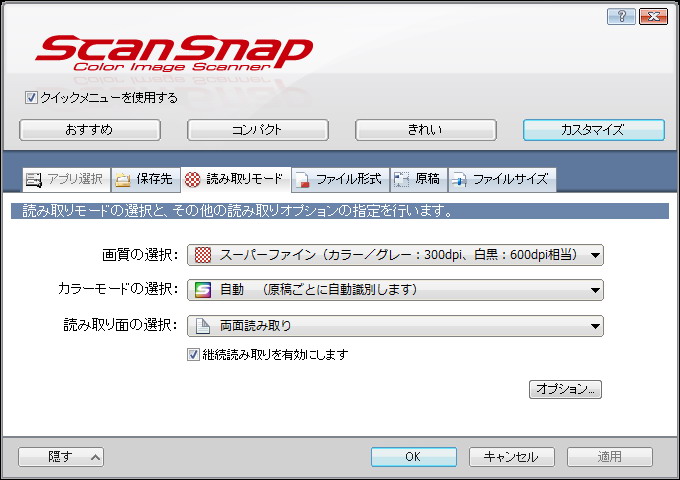Toggle 継続読み取りを有効にします checkbox
The width and height of the screenshot is (680, 480).
(x=194, y=354)
